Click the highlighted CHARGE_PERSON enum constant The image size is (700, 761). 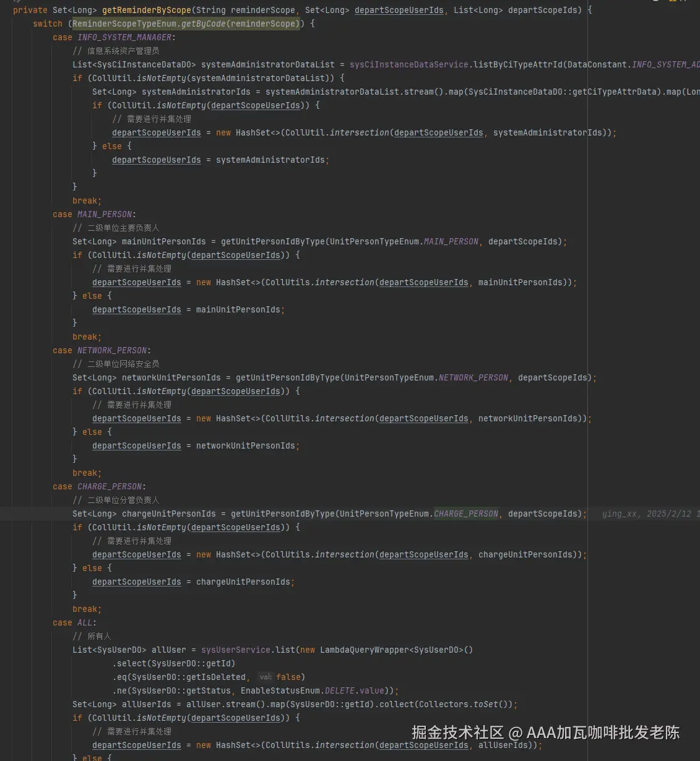466,514
